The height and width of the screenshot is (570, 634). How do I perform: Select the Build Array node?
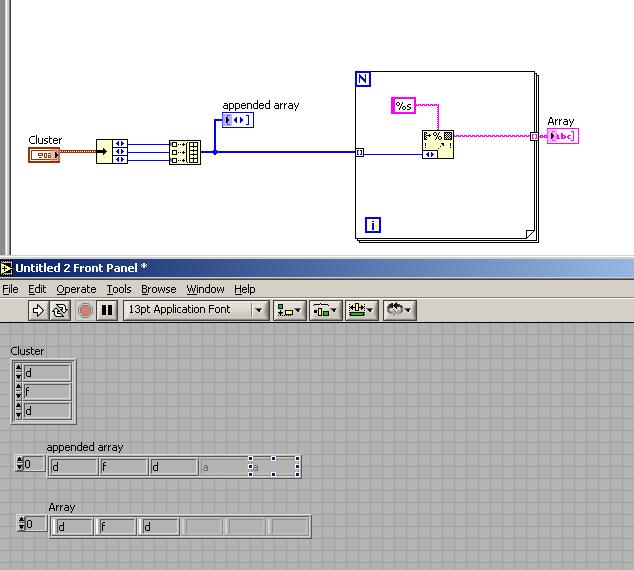pyautogui.click(x=185, y=152)
